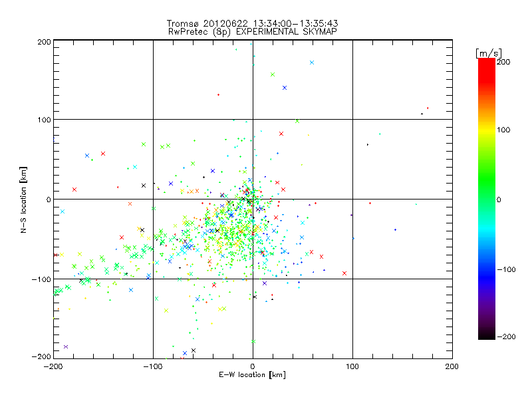The height and width of the screenshot is (399, 532).
Task: Click the x-axis tick label '-200'
Action: click(53, 367)
